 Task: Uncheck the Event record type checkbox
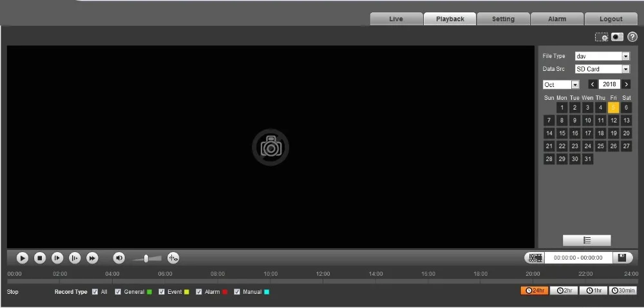point(162,292)
